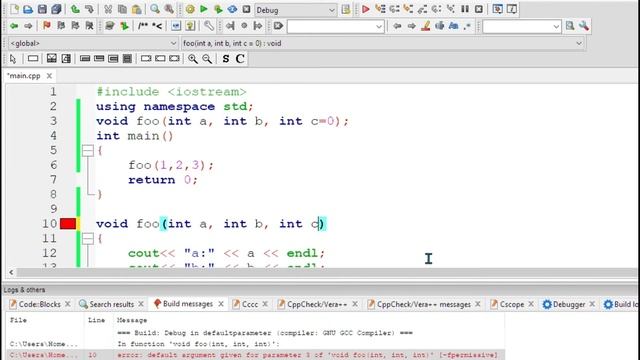
Task: Jump back with the green left arrow
Action: point(14,26)
